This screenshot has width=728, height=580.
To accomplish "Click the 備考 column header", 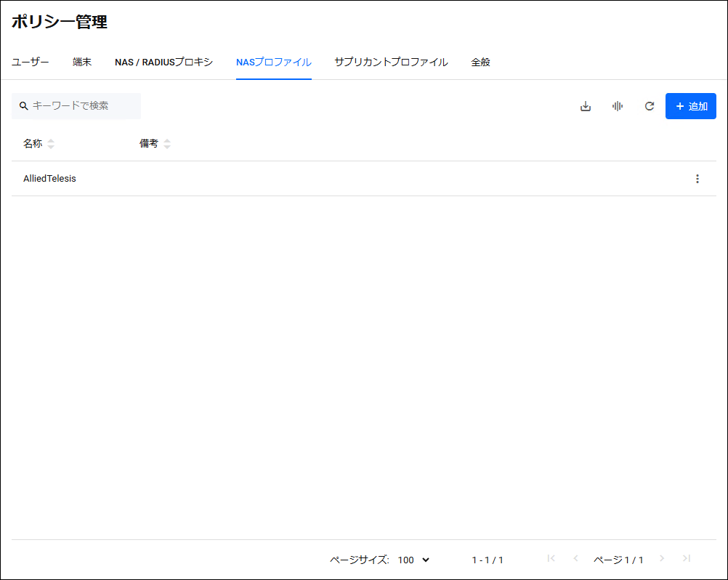I will pos(148,144).
